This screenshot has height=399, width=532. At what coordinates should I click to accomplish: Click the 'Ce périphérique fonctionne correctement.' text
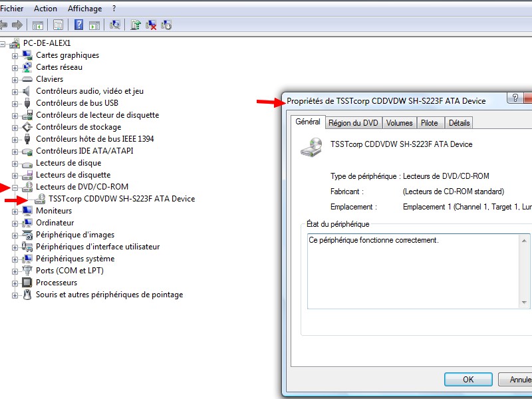point(374,240)
